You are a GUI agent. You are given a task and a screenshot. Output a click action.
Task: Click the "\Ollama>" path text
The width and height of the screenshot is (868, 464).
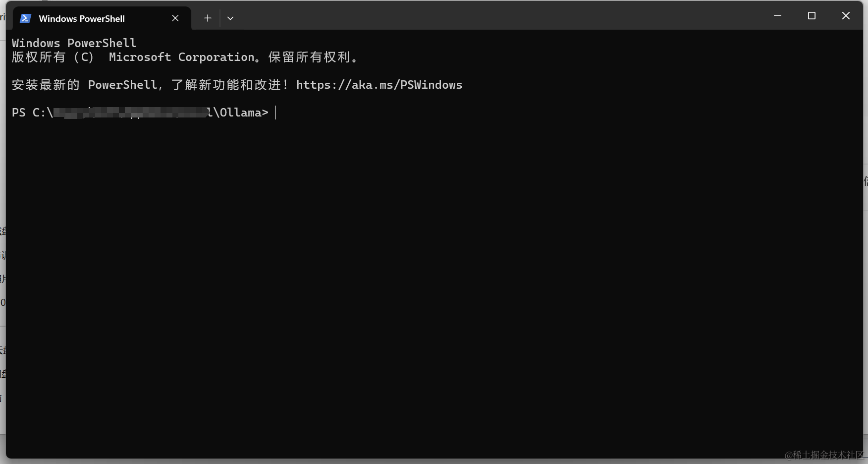(241, 113)
